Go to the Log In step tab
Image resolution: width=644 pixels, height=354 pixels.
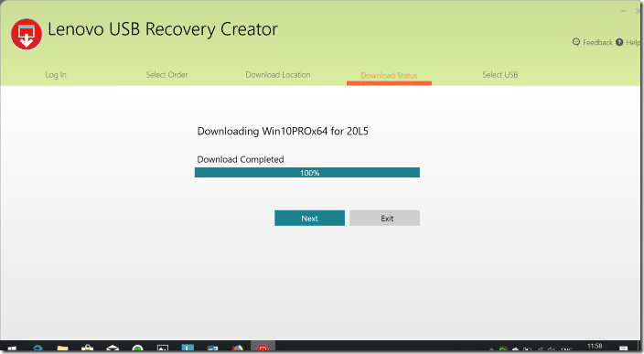coord(56,75)
